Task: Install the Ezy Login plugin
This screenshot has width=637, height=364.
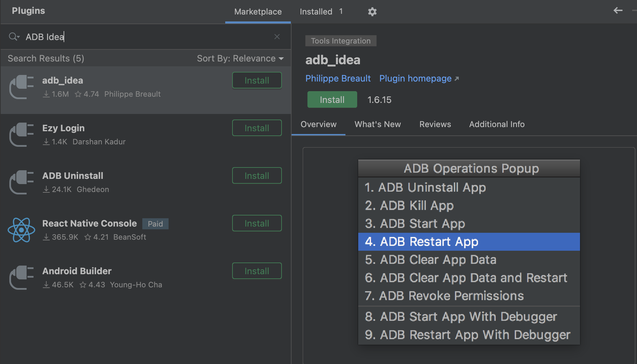Action: [x=257, y=128]
